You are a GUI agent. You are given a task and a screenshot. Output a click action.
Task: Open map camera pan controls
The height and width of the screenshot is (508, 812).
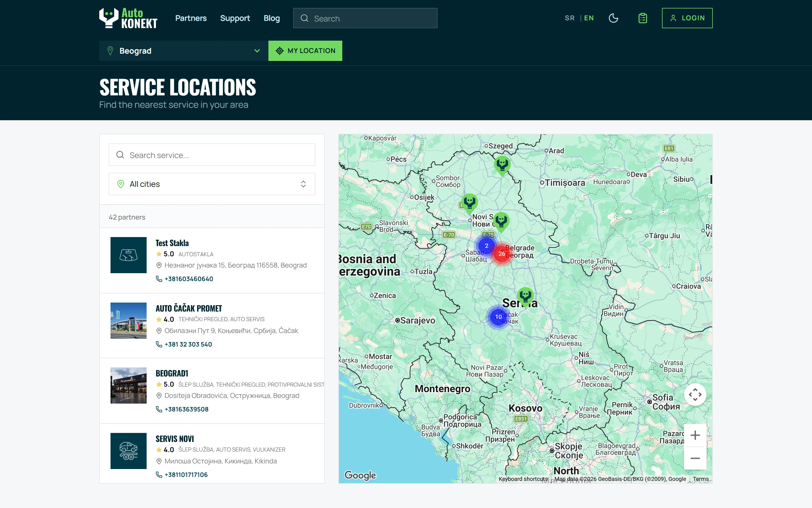(x=695, y=395)
